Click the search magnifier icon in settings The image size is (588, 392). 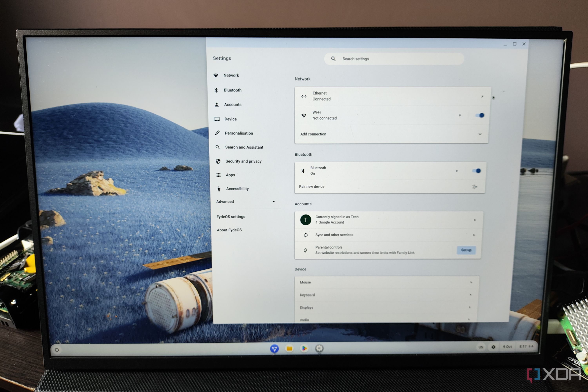(x=333, y=59)
